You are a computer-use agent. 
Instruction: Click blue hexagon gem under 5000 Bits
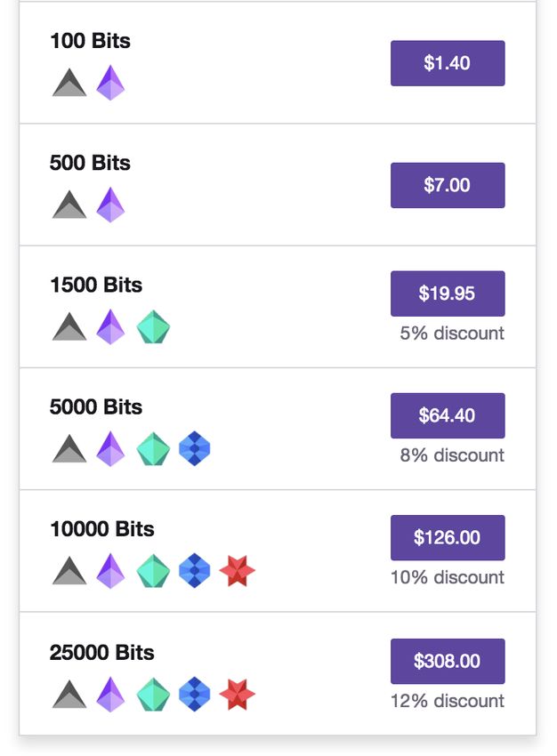pos(194,448)
